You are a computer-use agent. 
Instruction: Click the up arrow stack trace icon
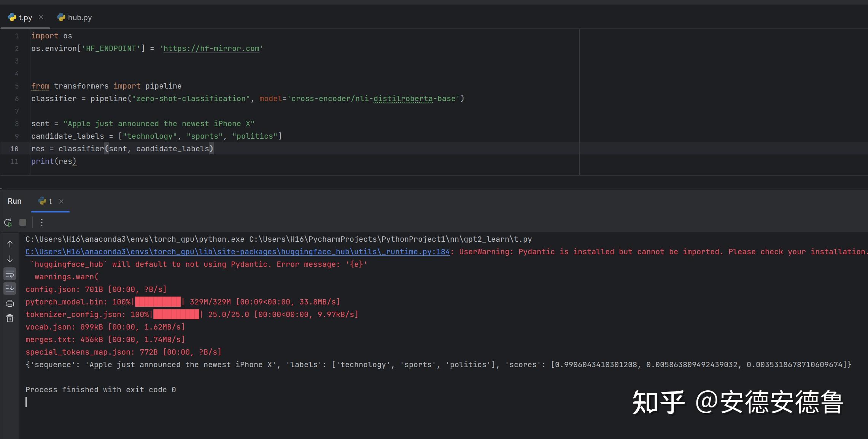10,244
